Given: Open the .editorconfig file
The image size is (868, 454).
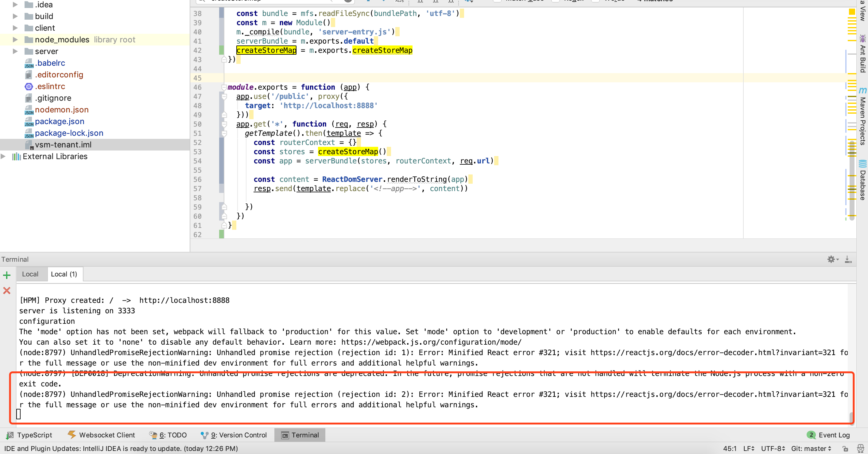Looking at the screenshot, I should [59, 75].
